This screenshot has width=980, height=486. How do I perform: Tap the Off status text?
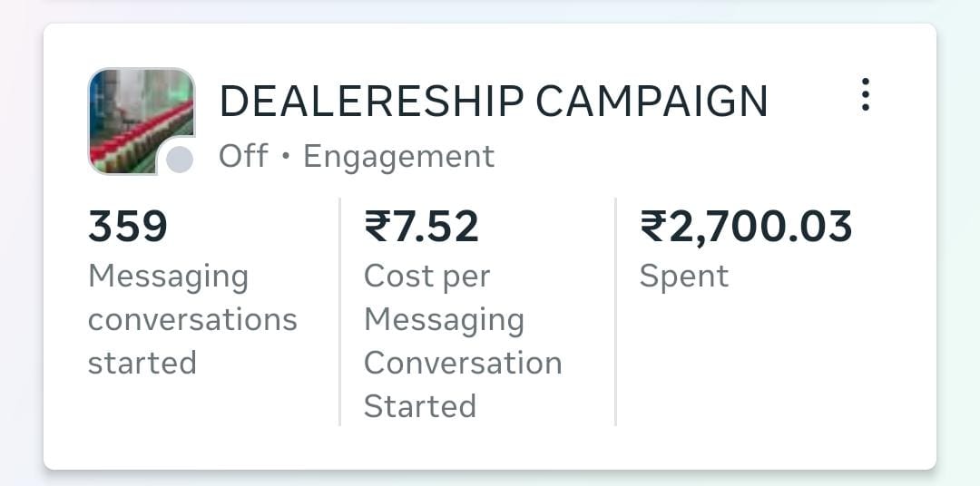pyautogui.click(x=243, y=156)
